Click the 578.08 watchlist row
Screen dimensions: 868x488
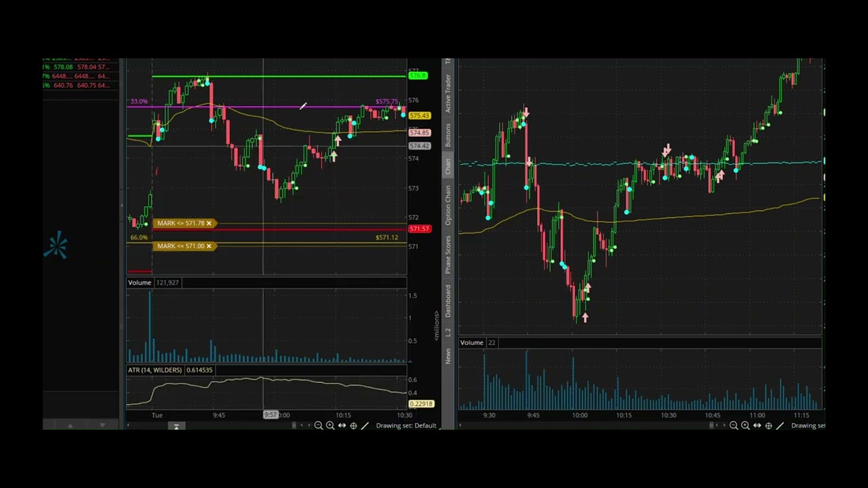[80, 67]
